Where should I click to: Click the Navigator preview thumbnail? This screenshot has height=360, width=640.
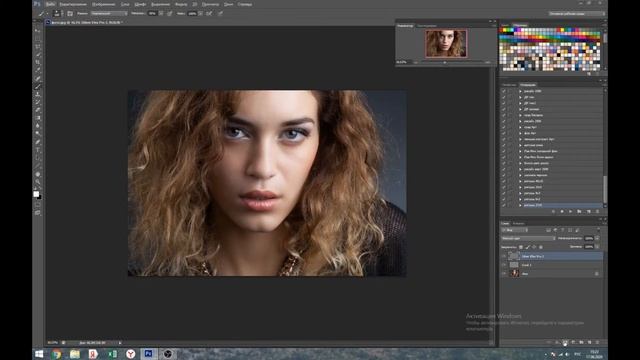pos(446,43)
